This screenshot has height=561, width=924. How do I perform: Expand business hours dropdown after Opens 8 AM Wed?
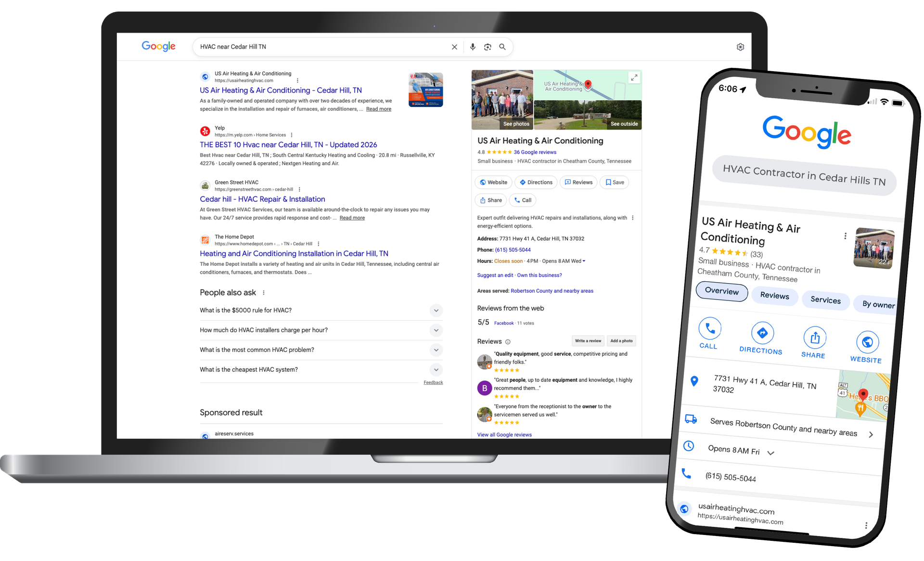click(584, 261)
